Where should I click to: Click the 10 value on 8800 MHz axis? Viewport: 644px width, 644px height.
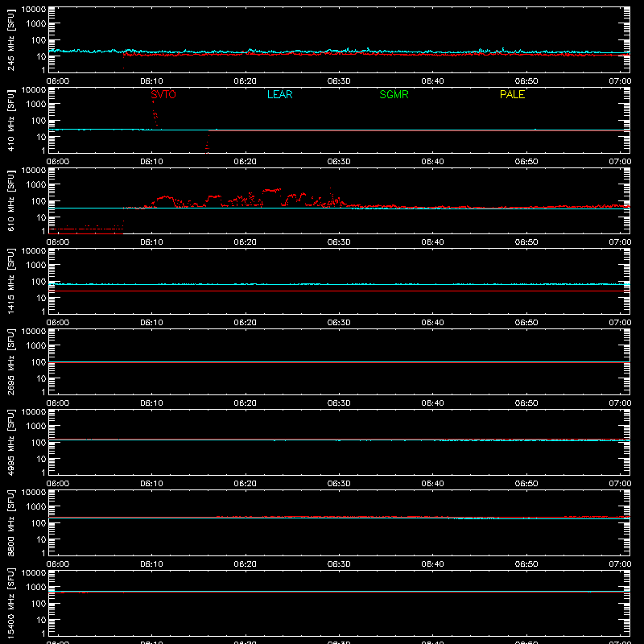point(41,539)
